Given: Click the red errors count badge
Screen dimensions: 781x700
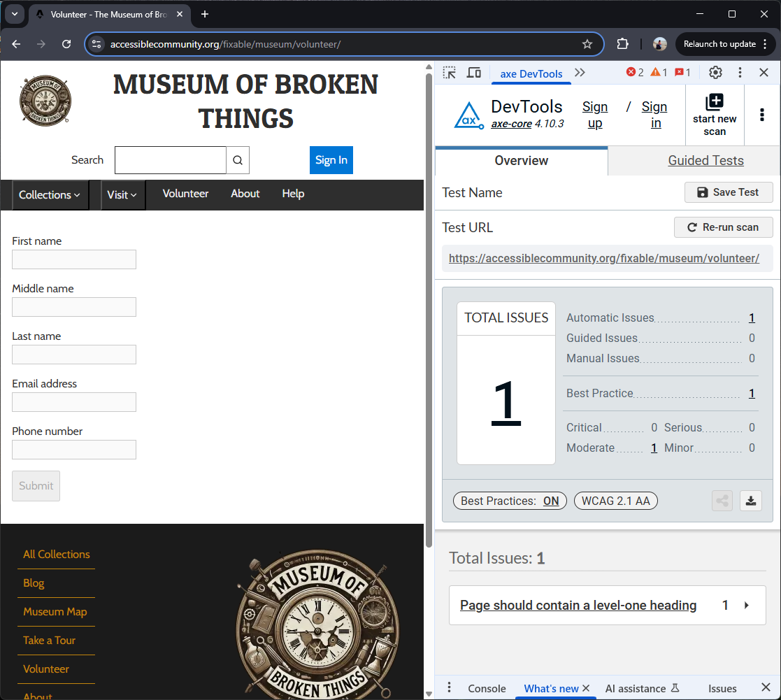Looking at the screenshot, I should 635,72.
